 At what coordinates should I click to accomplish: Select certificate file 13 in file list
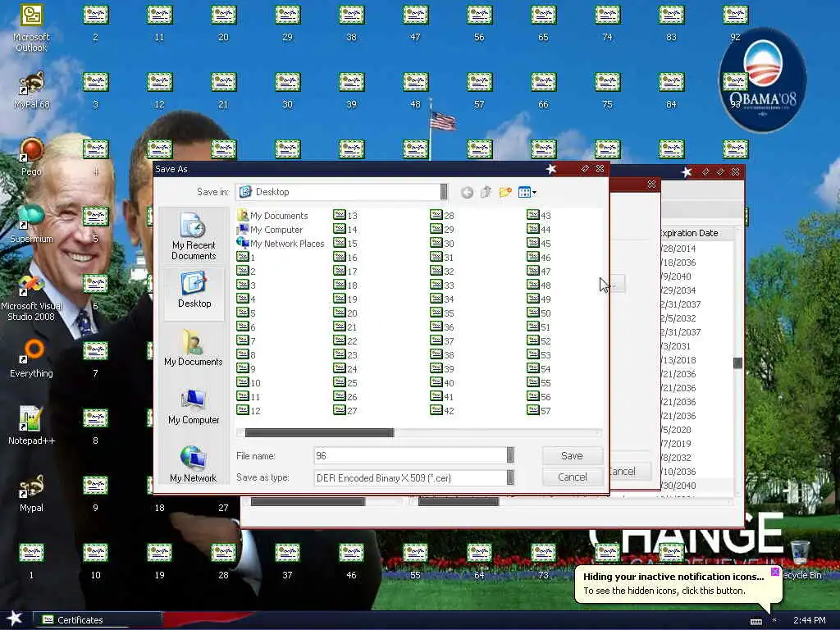[345, 216]
